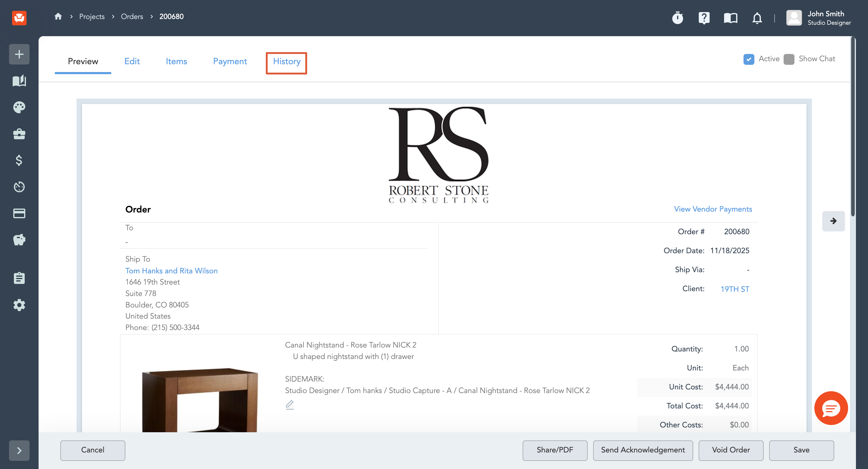Open Tom Hanks and Rita Wilson link
868x469 pixels.
(x=171, y=271)
